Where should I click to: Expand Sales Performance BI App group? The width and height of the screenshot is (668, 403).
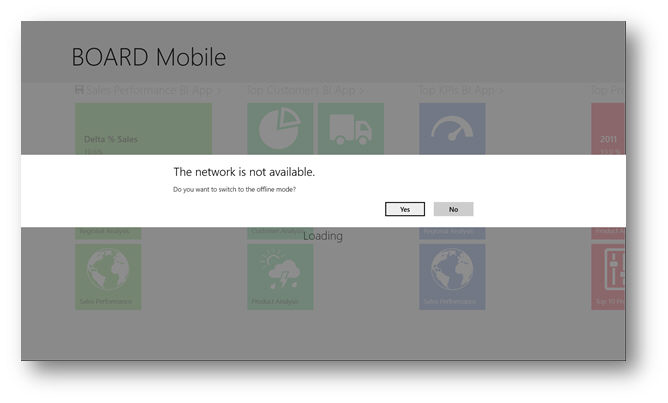(x=148, y=90)
